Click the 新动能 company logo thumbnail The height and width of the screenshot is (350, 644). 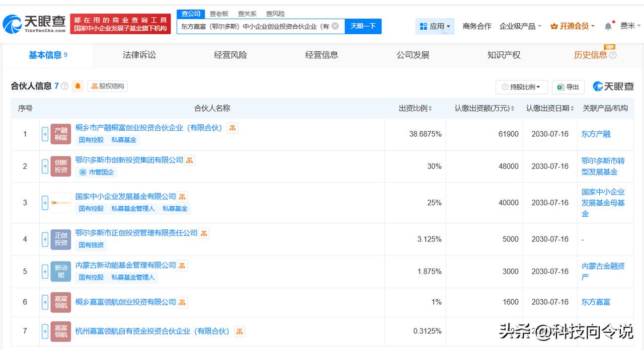[61, 272]
